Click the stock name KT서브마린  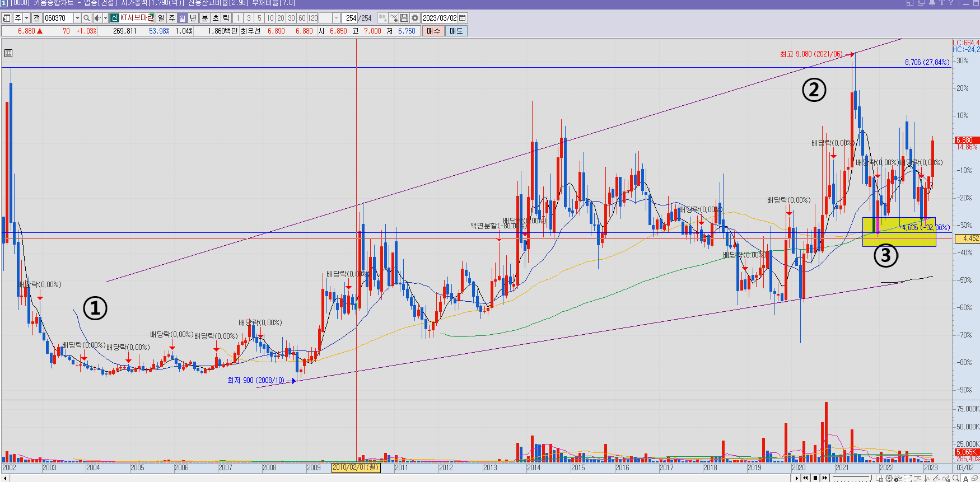137,18
